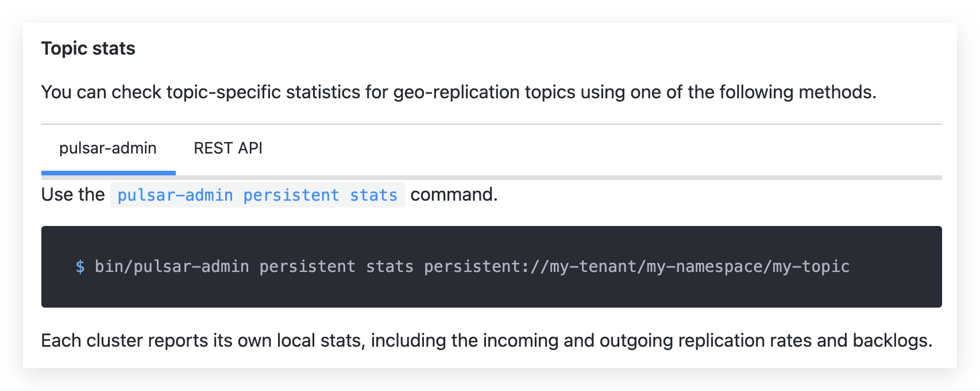Click the inline pulsar-admin persistent stats code
980x391 pixels.
point(257,195)
